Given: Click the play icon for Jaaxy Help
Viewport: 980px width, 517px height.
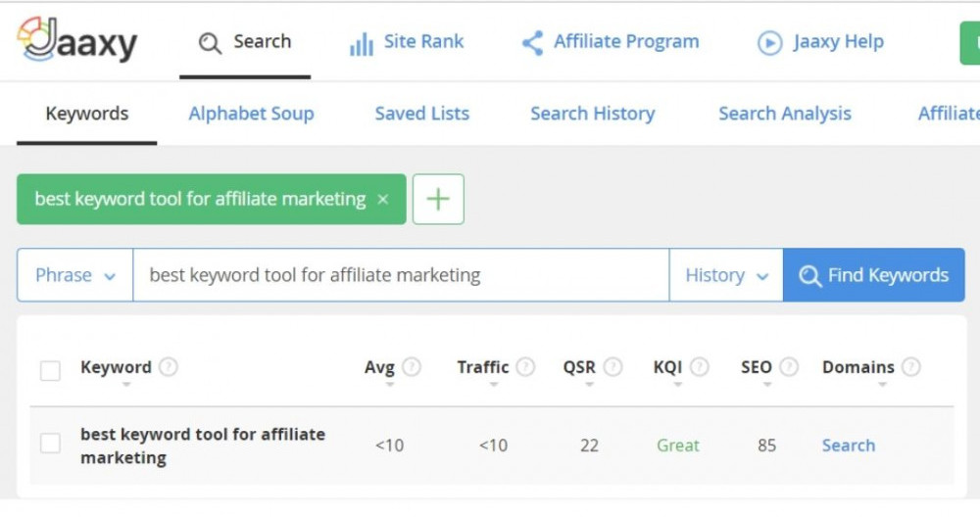Looking at the screenshot, I should point(770,43).
